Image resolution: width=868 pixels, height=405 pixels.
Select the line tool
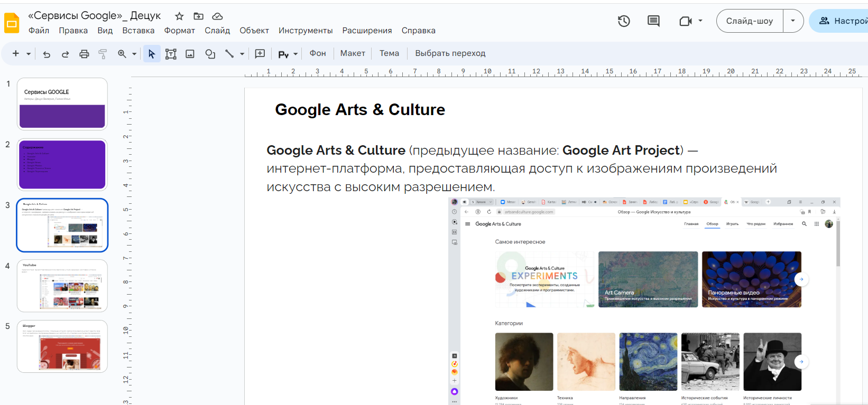click(x=229, y=54)
